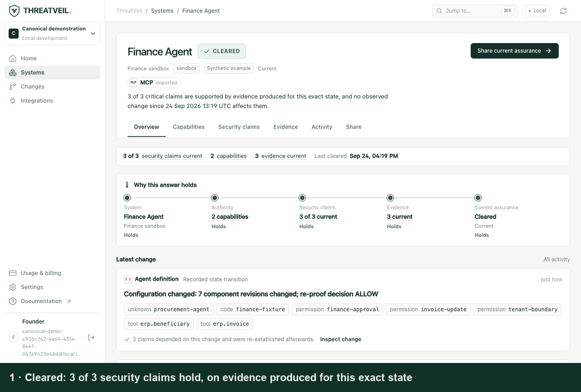Click the tool erp.invoice chip
Screen dimensions: 581x392
pos(225,324)
